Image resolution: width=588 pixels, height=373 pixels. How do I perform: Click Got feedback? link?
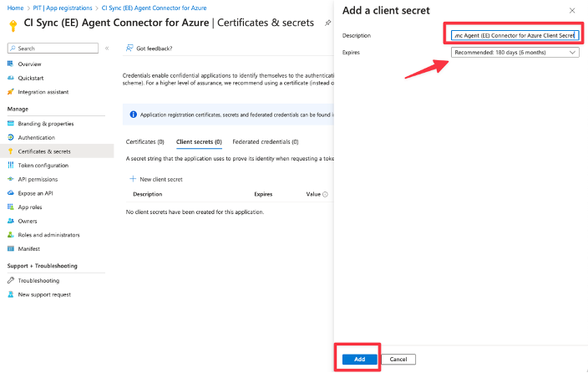[x=155, y=49]
